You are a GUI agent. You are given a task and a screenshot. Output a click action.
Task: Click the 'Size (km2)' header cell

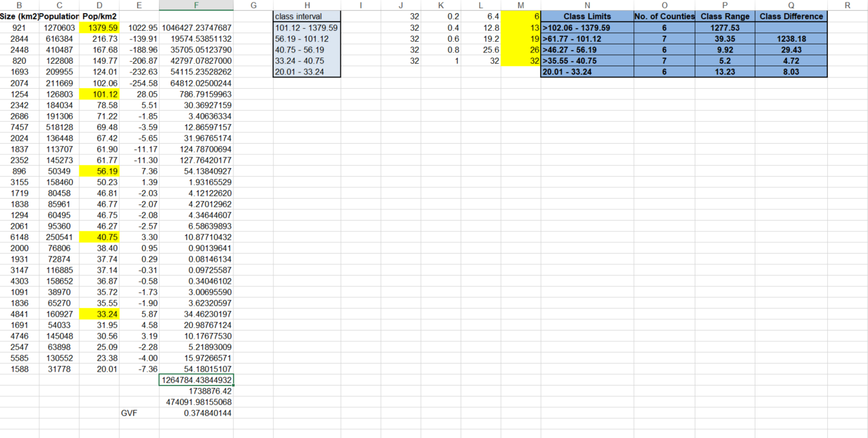pos(19,16)
